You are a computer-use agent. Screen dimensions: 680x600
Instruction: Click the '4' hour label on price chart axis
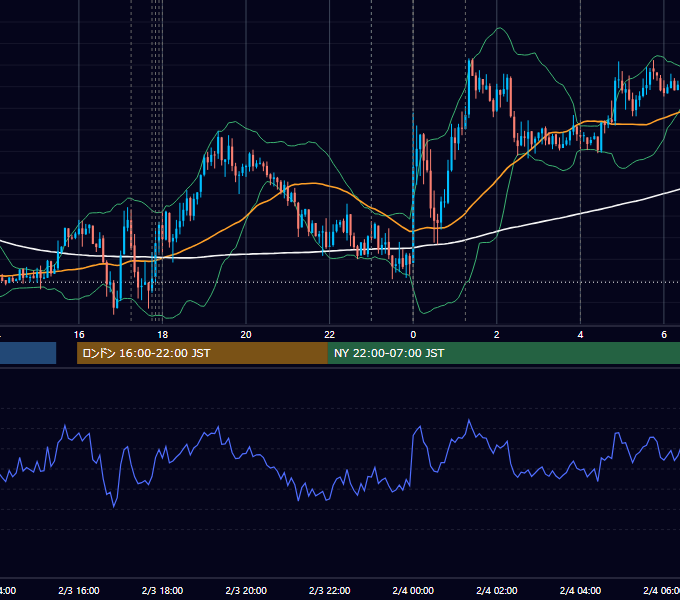coord(580,335)
